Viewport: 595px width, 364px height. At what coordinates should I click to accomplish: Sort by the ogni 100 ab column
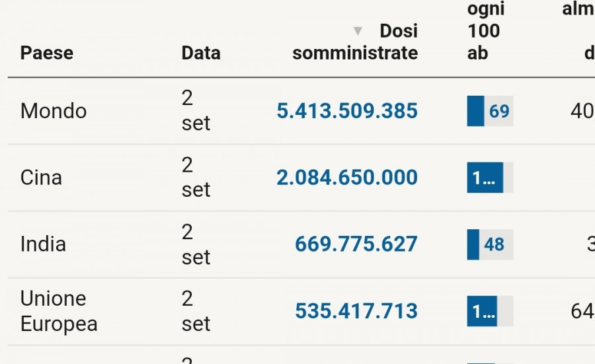pyautogui.click(x=485, y=31)
